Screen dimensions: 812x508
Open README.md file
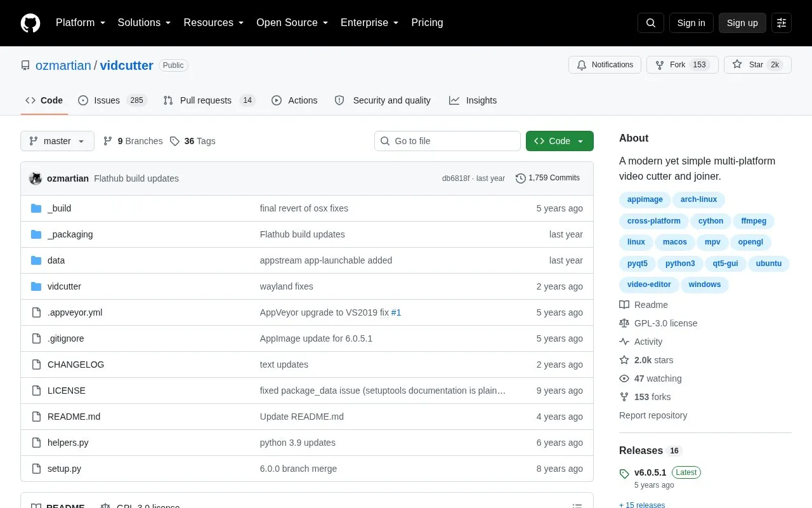point(74,417)
